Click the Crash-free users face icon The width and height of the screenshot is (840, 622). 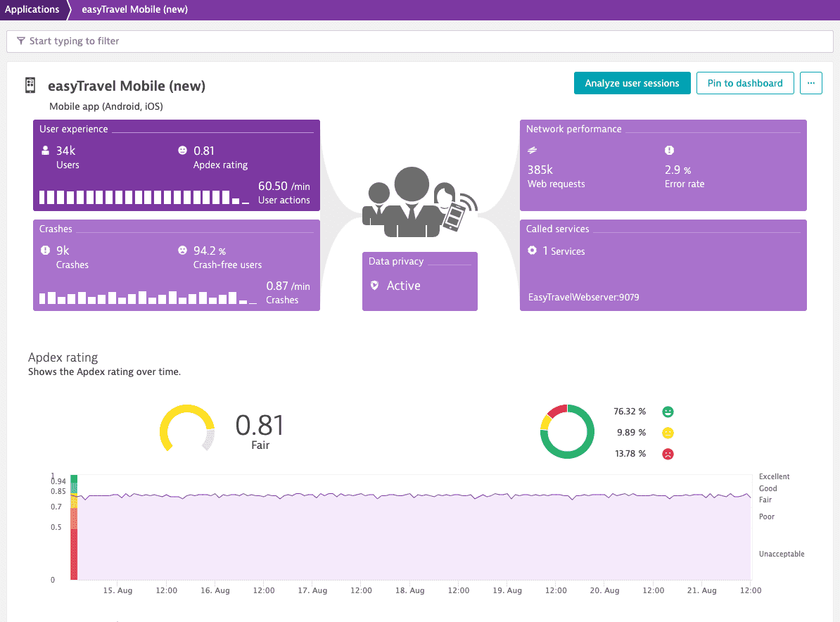click(x=183, y=250)
